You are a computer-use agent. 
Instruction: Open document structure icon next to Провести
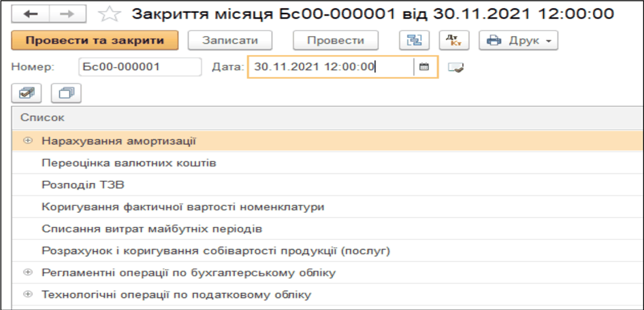coord(415,41)
